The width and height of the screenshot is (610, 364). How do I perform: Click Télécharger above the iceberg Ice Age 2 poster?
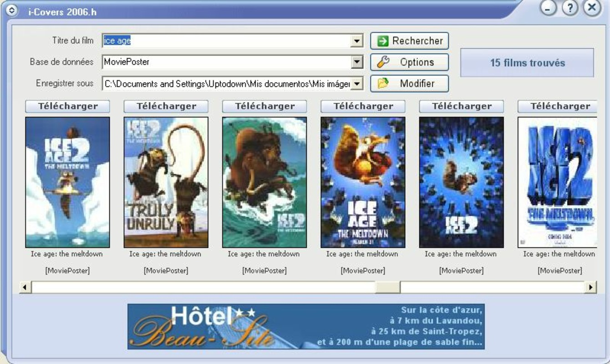click(67, 106)
